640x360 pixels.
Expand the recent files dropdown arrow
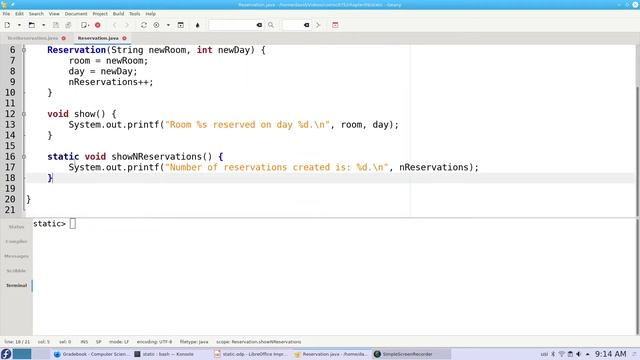click(x=43, y=25)
